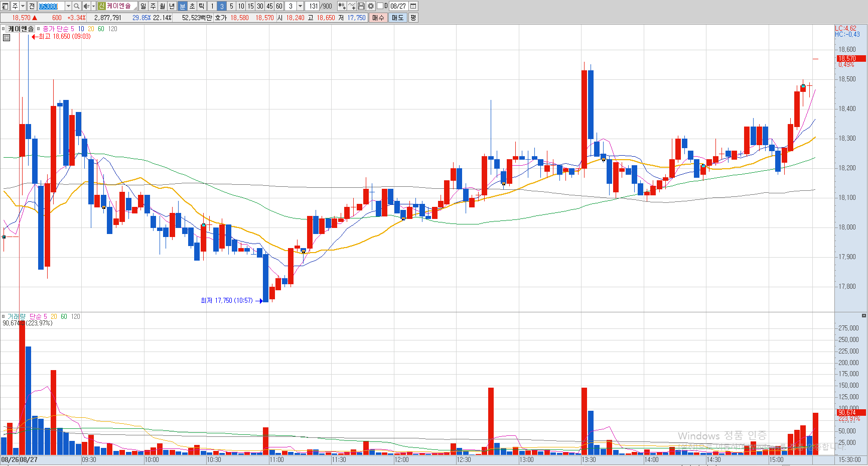Switch to daily chart (일) period
Image resolution: width=868 pixels, height=466 pixels.
pos(143,6)
